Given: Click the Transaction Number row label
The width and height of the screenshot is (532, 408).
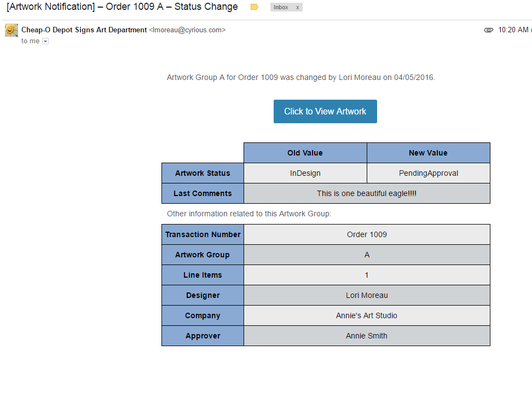Looking at the screenshot, I should pos(203,234).
